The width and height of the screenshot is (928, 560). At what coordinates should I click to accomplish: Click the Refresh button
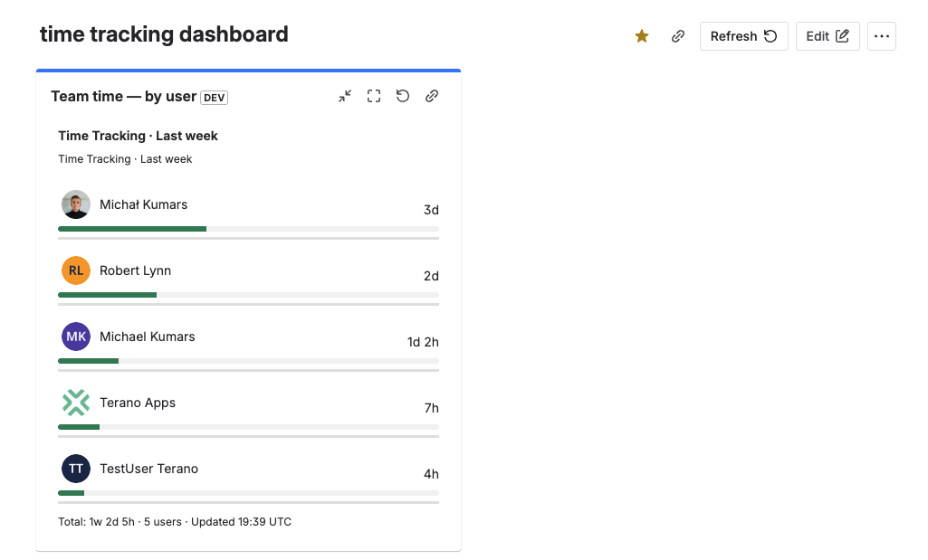[743, 36]
